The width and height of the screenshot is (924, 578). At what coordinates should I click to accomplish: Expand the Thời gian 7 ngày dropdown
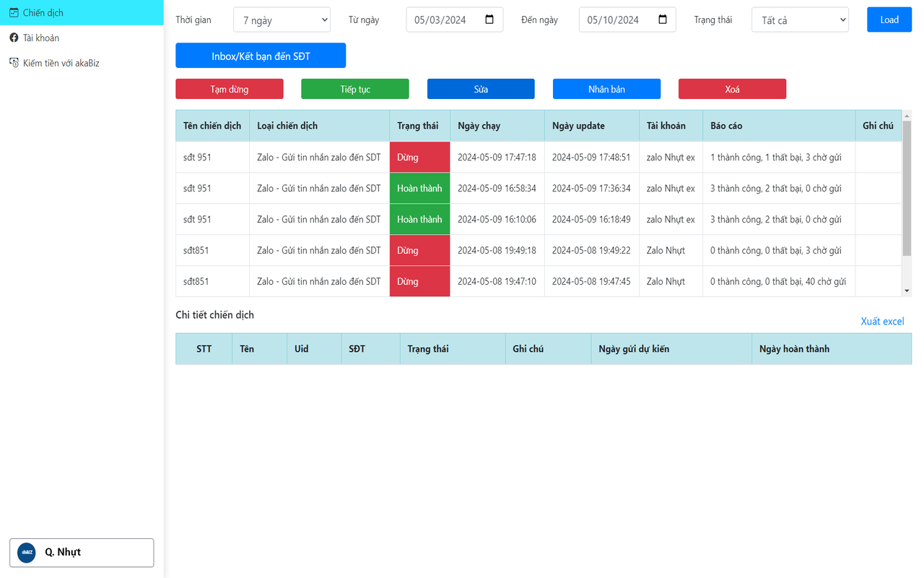(282, 20)
